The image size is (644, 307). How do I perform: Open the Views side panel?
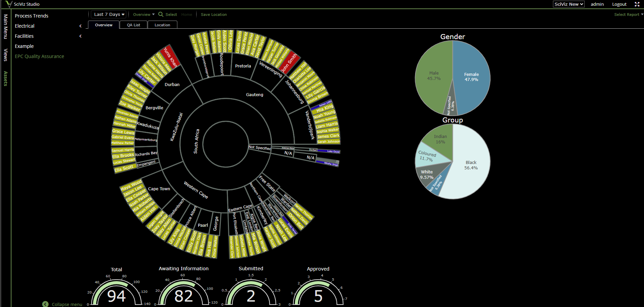point(5,55)
